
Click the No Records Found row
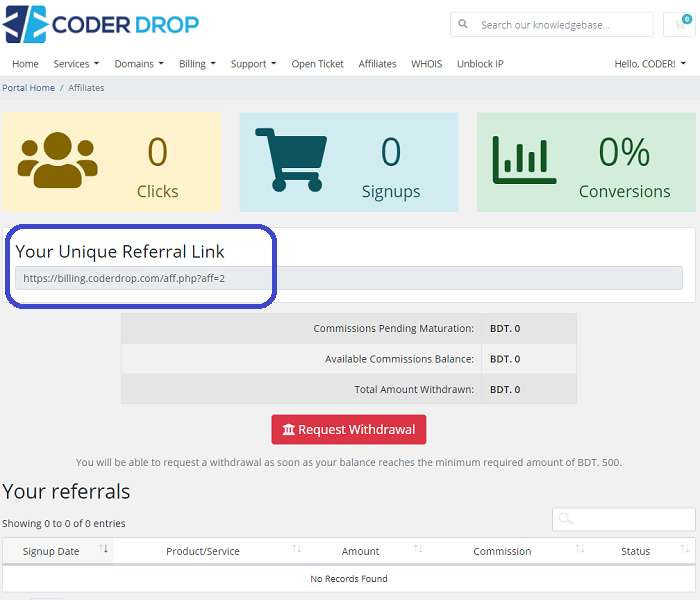[x=349, y=579]
